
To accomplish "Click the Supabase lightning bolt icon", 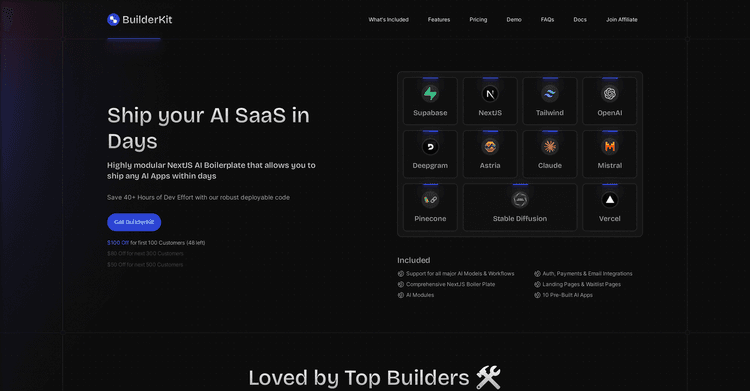I will point(430,93).
